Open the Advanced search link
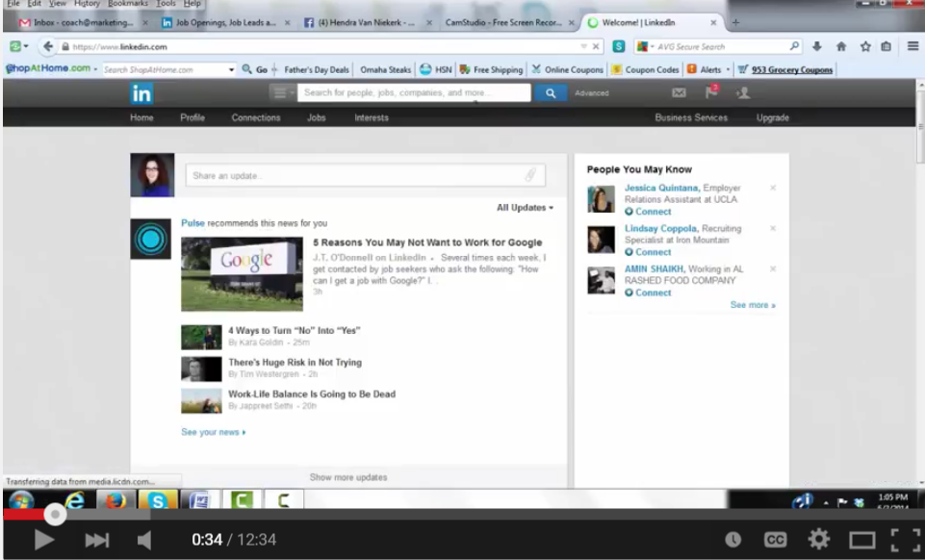Viewport: 925px width, 560px height. [x=592, y=93]
